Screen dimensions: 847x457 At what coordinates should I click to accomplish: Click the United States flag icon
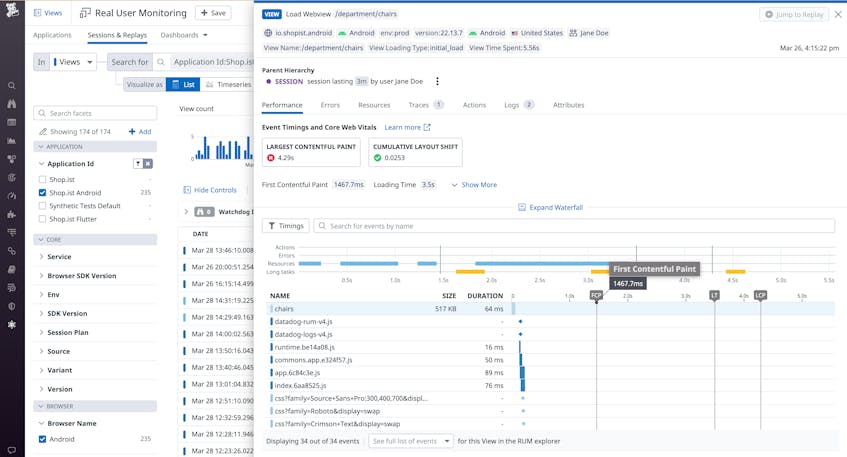click(515, 33)
